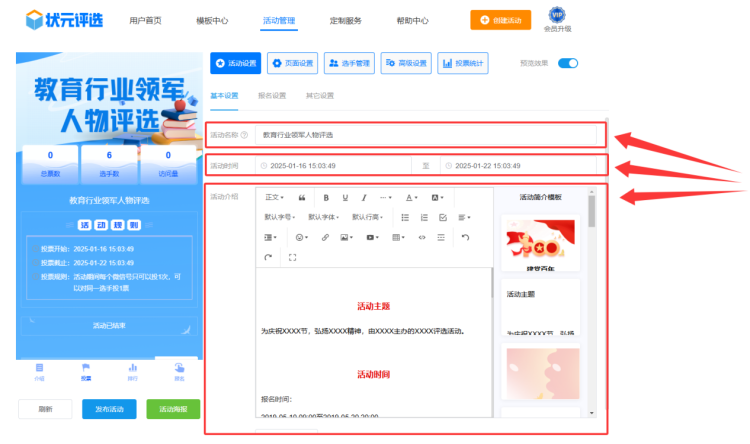This screenshot has width=750, height=444.
Task: Open the 正文 heading style dropdown
Action: coord(274,197)
